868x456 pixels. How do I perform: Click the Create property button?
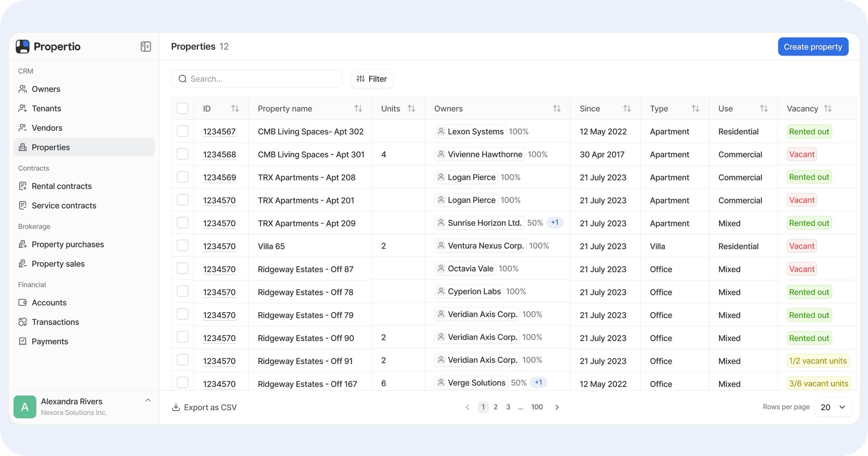point(812,47)
